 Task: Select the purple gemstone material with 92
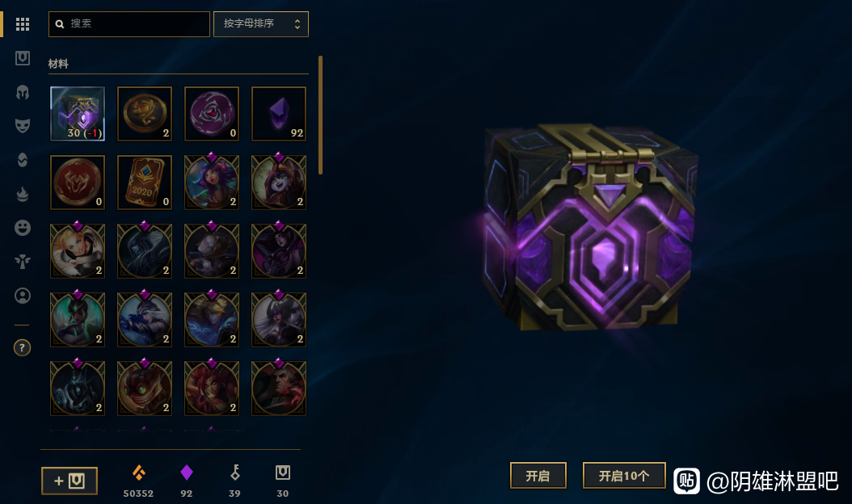[279, 114]
